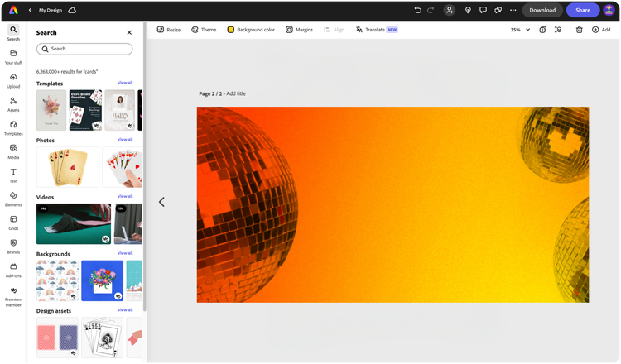Screen dimensions: 621x364
Task: Select the Text tool in sidebar
Action: [x=13, y=175]
